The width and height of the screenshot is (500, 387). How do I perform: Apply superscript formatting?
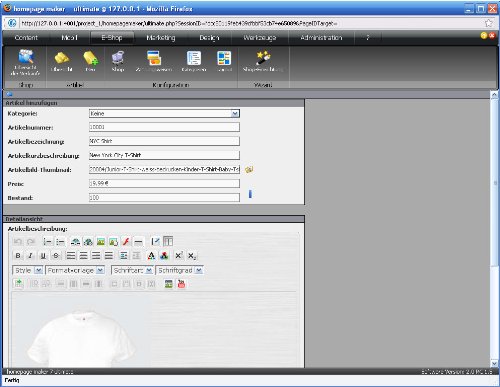179,256
